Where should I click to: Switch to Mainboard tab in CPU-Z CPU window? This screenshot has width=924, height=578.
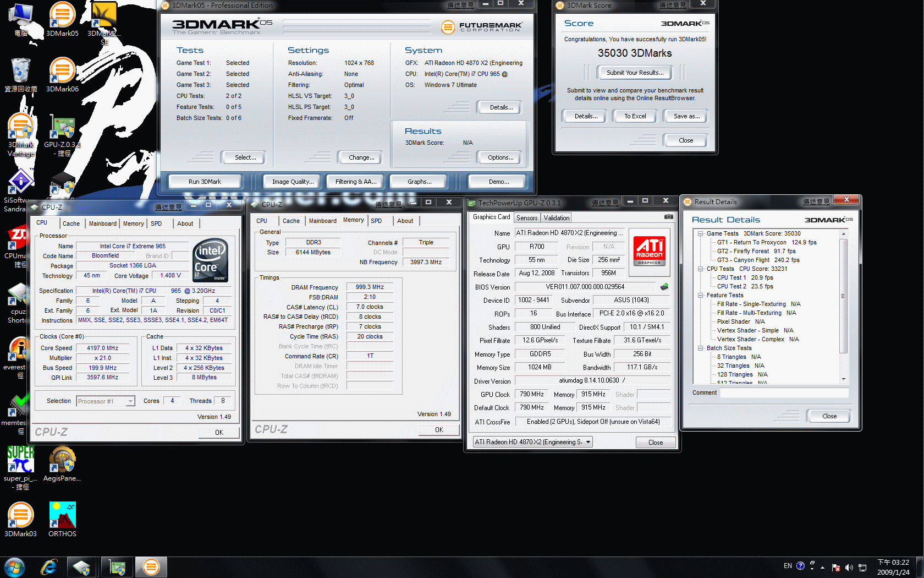tap(103, 223)
